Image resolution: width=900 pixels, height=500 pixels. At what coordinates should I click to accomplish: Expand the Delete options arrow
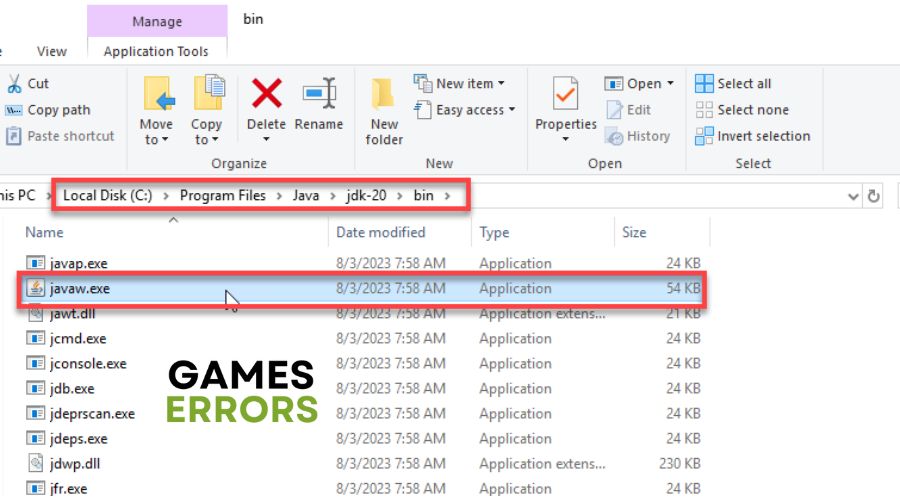click(x=266, y=139)
